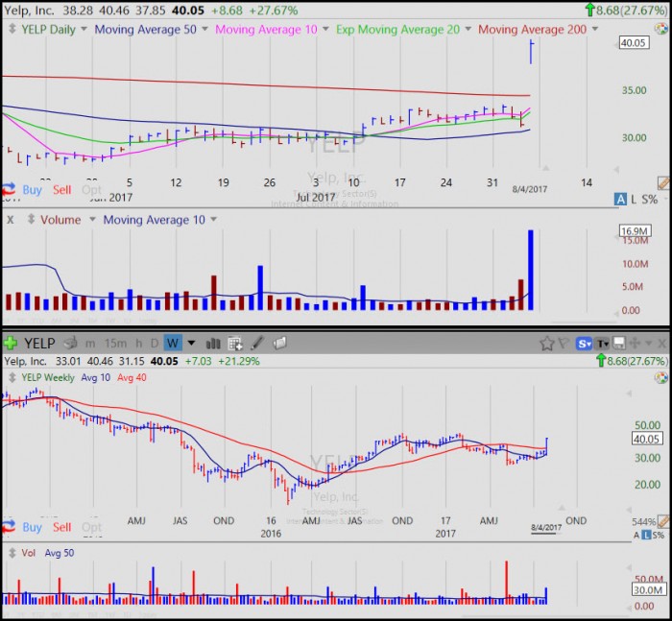672x621 pixels.
Task: Expand the Moving Average 200 dropdown arrow
Action: point(595,29)
